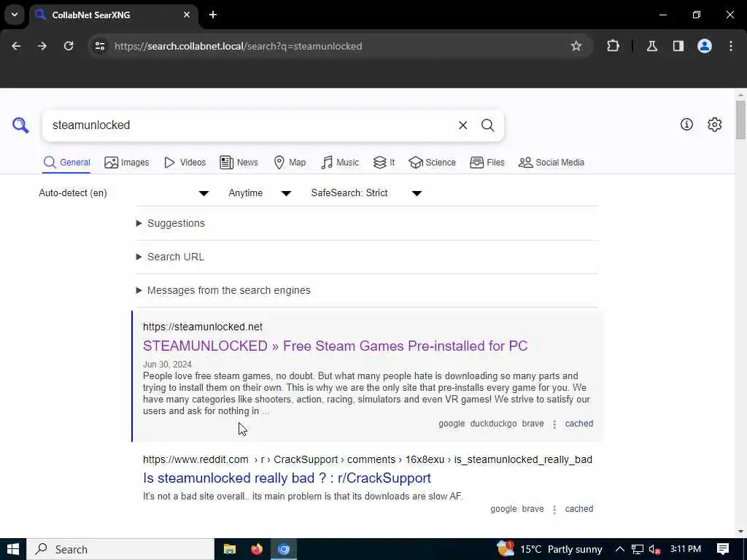This screenshot has width=747, height=560.
Task: Switch to the General category tab
Action: (66, 163)
